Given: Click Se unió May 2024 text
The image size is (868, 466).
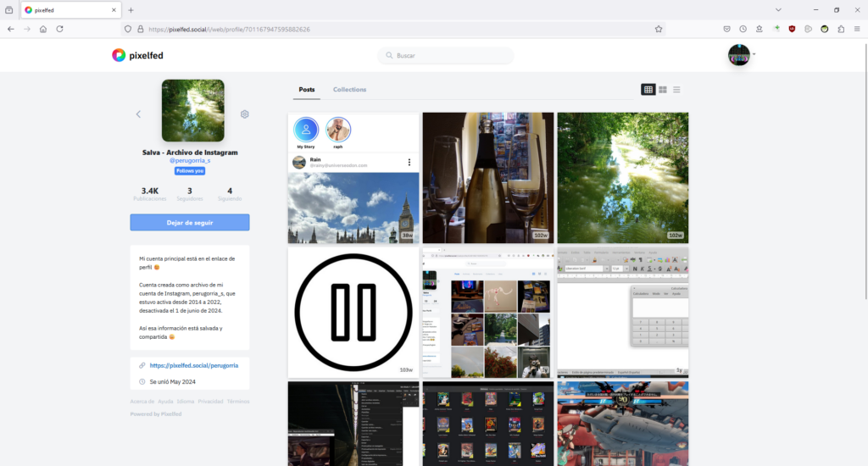Looking at the screenshot, I should point(172,382).
